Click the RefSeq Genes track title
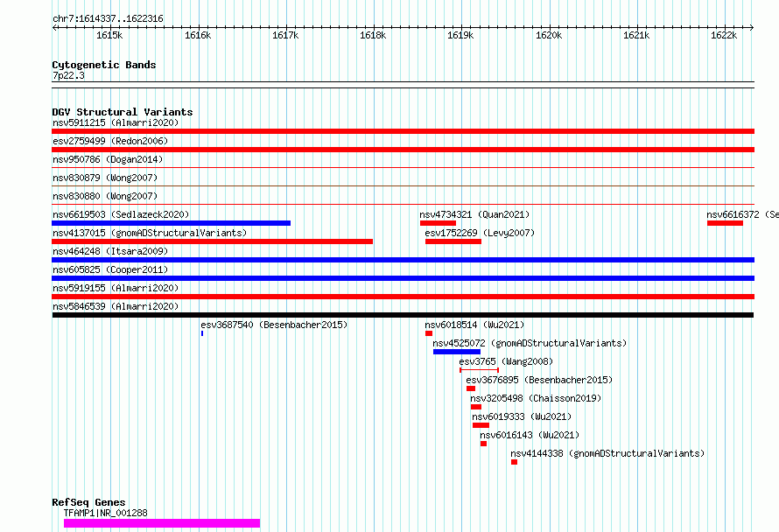Image resolution: width=779 pixels, height=532 pixels. (x=88, y=503)
